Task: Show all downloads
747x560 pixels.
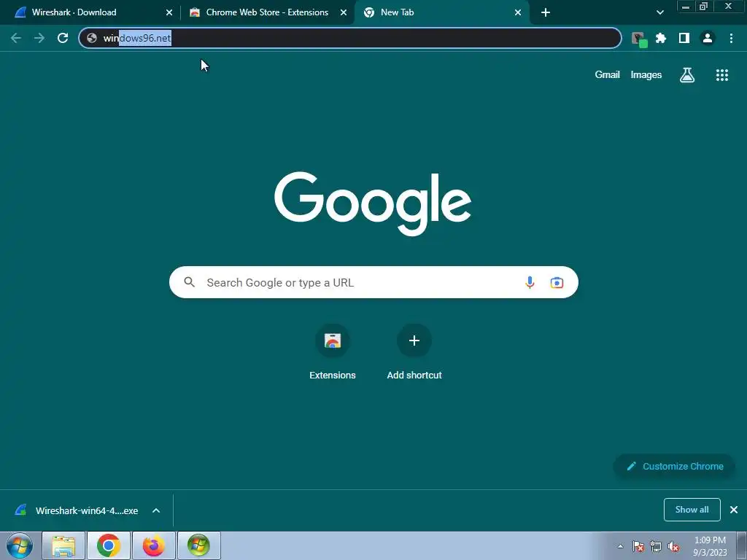Action: pos(692,510)
